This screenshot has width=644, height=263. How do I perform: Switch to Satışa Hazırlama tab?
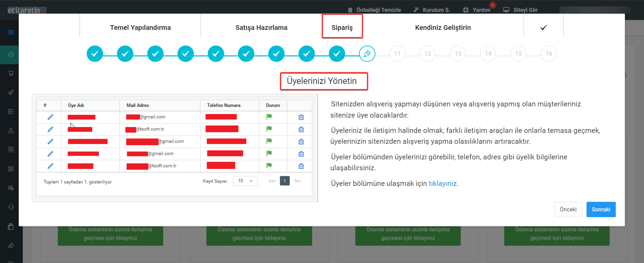tap(261, 28)
